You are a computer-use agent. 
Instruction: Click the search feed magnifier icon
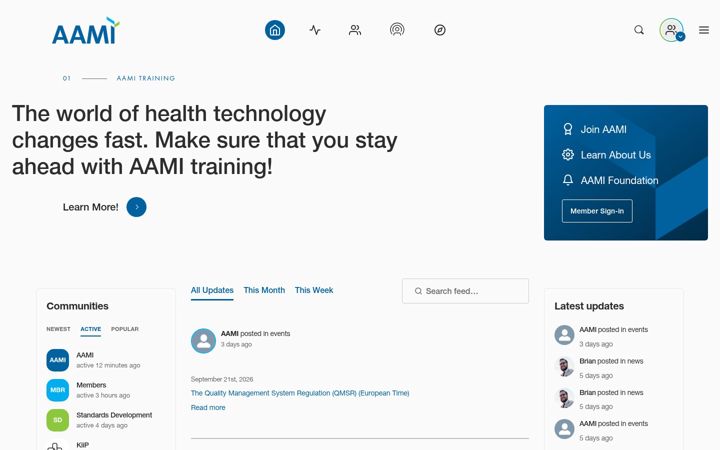point(418,291)
